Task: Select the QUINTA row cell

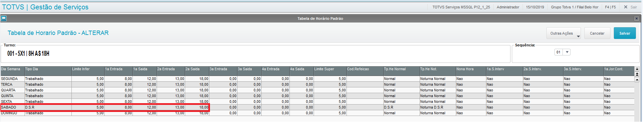Action: click(x=12, y=96)
